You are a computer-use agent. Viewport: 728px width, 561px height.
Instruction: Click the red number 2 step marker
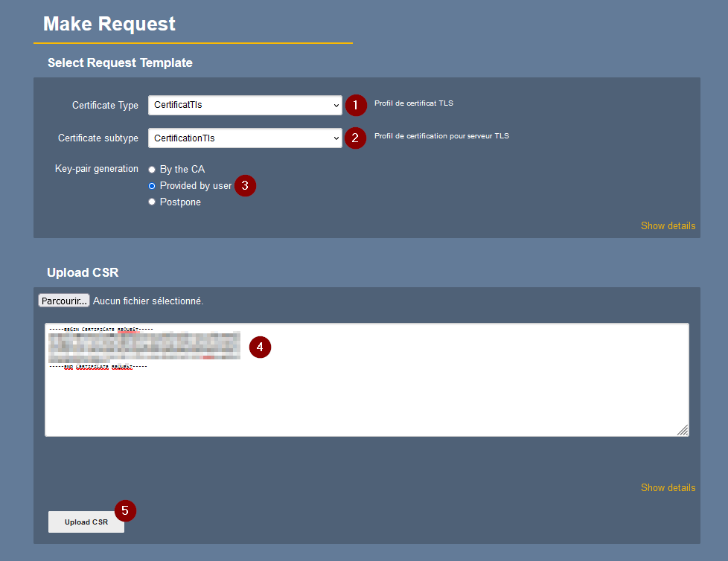pyautogui.click(x=355, y=138)
